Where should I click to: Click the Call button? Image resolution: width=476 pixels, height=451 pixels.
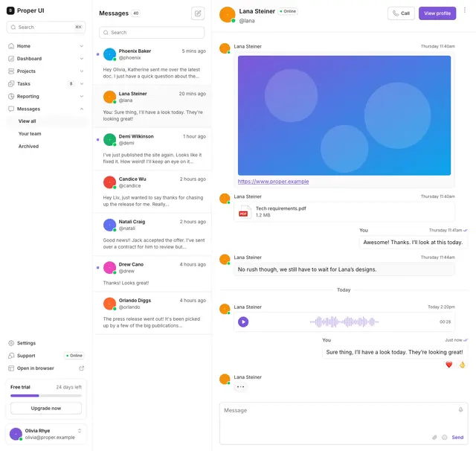click(x=401, y=13)
